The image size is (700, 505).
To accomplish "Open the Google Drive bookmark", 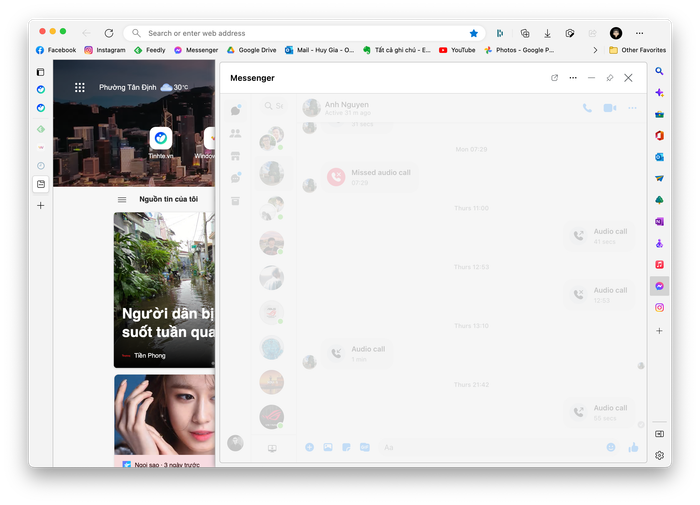I will (251, 49).
